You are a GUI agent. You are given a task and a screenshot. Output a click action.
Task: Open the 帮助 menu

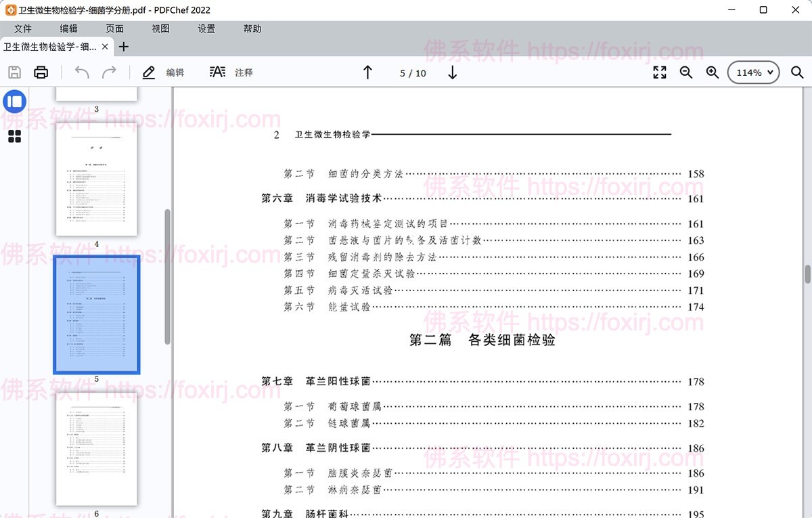tap(252, 28)
